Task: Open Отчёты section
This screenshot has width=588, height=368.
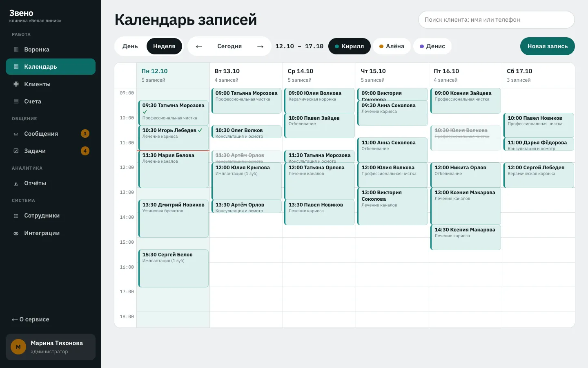Action: pos(51,183)
